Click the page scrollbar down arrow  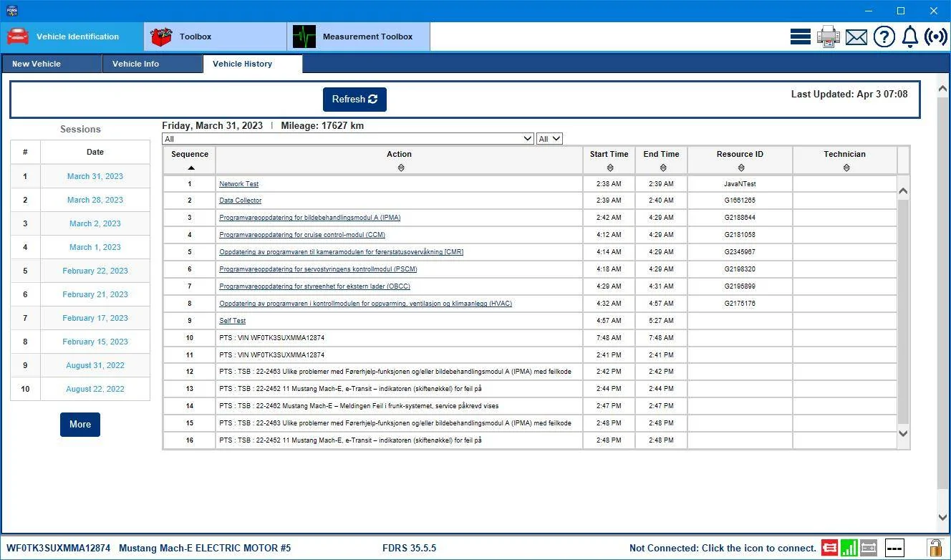coord(943,517)
